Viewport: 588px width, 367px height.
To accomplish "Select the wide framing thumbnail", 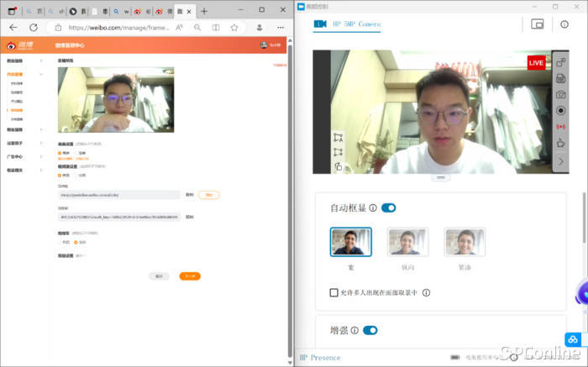I will tap(351, 242).
